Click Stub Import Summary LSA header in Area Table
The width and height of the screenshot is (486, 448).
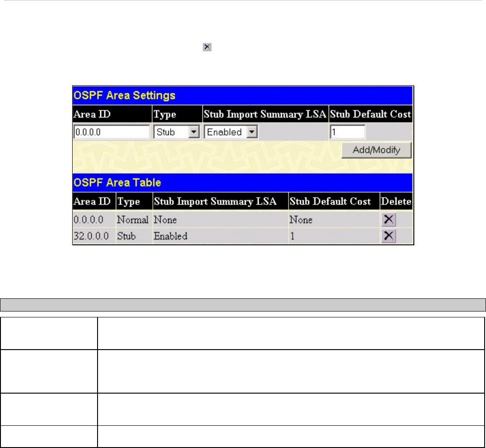[215, 201]
